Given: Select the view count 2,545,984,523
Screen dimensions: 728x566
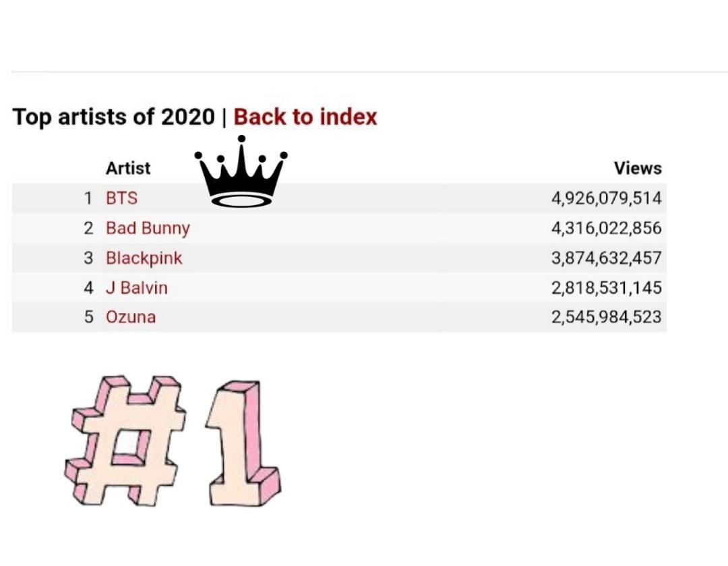Looking at the screenshot, I should (x=607, y=317).
